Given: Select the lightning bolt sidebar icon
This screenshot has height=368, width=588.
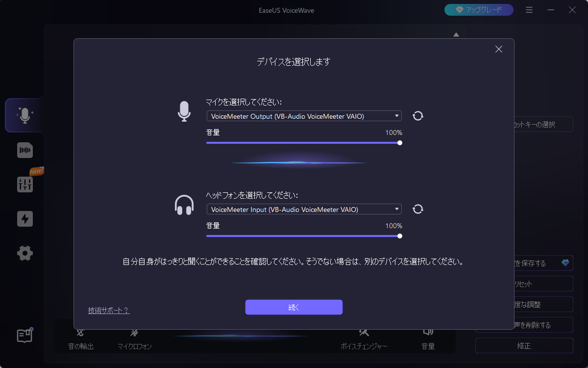Looking at the screenshot, I should click(x=24, y=219).
